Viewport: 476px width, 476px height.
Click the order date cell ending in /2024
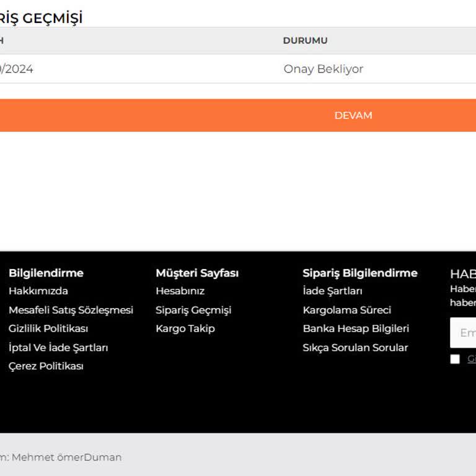16,69
